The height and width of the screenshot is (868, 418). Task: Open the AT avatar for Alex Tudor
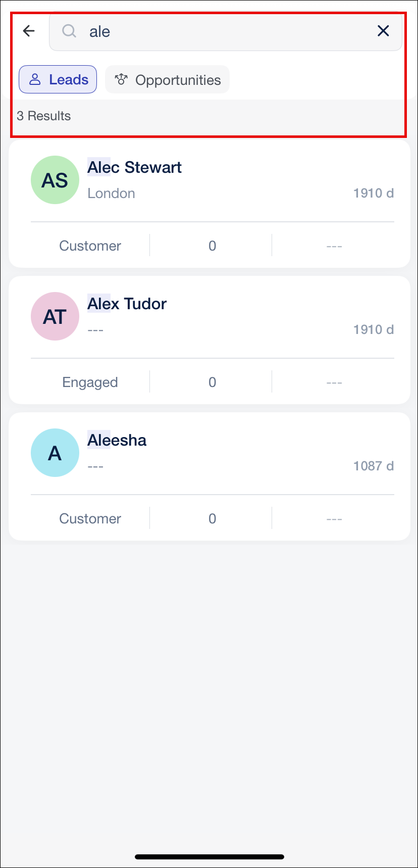click(55, 316)
